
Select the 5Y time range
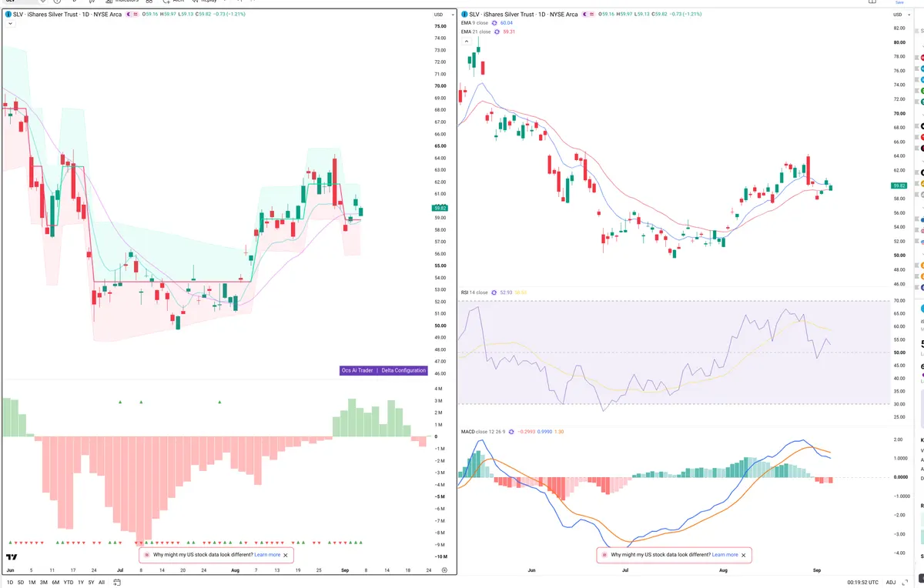click(92, 583)
